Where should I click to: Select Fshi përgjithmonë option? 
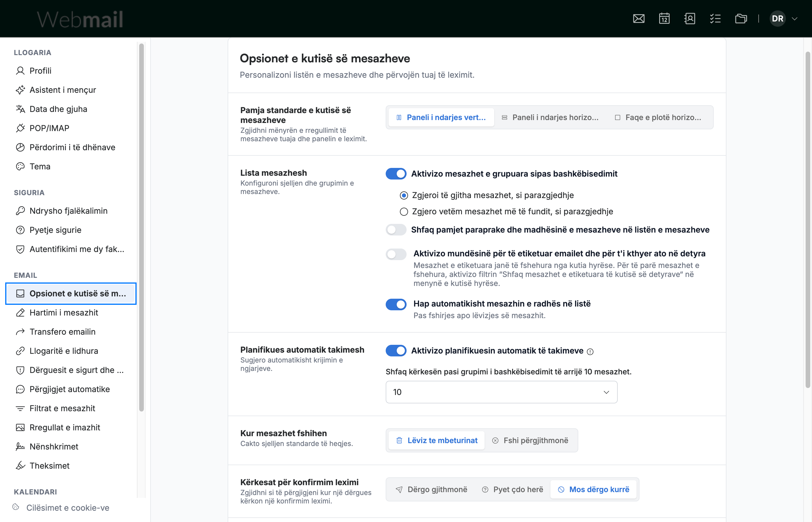[530, 440]
